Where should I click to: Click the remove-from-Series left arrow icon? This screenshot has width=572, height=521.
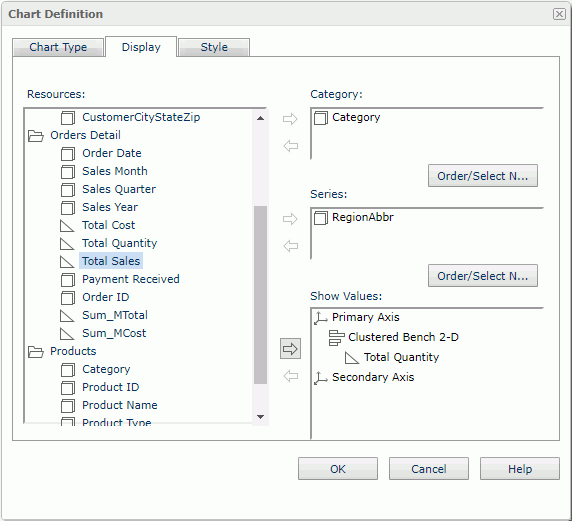[291, 246]
